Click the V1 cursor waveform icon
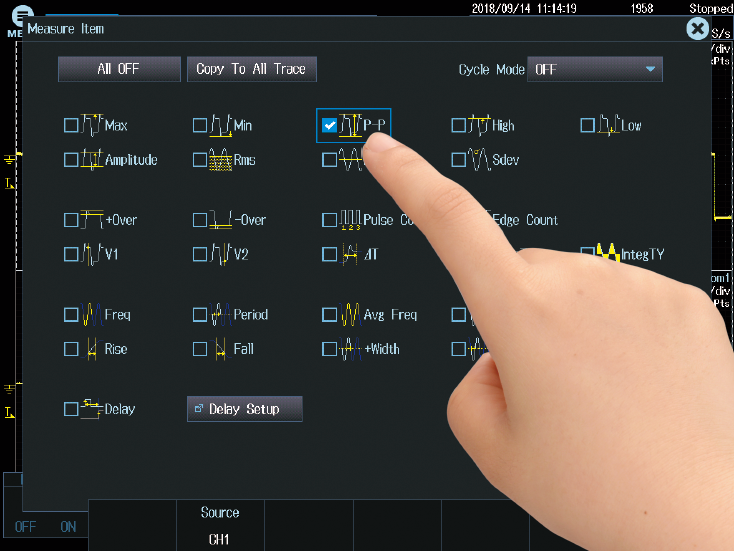Viewport: 734px width, 551px height. 92,254
